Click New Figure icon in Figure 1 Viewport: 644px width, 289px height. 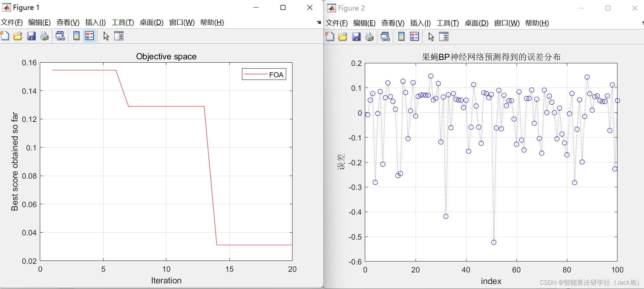pyautogui.click(x=5, y=36)
